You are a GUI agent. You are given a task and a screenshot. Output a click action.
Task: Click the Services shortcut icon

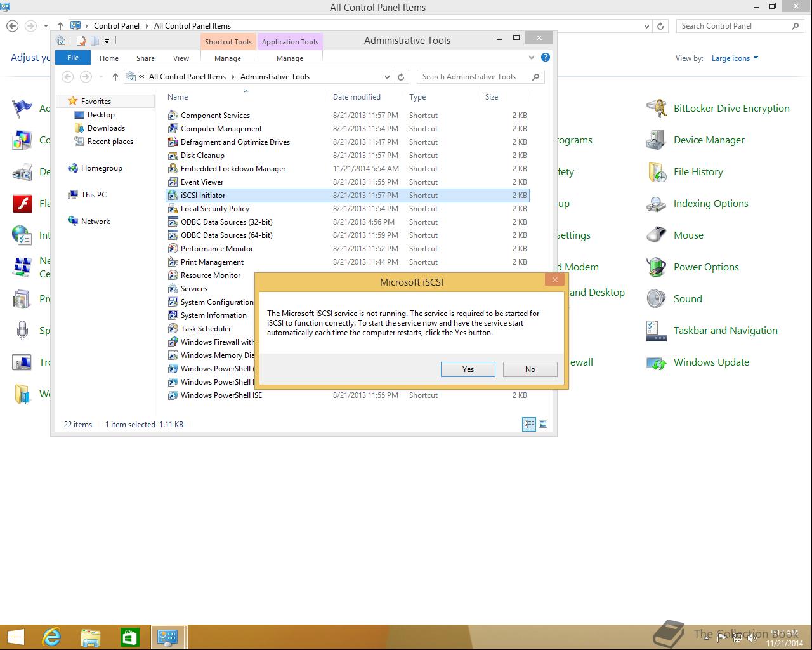click(173, 289)
